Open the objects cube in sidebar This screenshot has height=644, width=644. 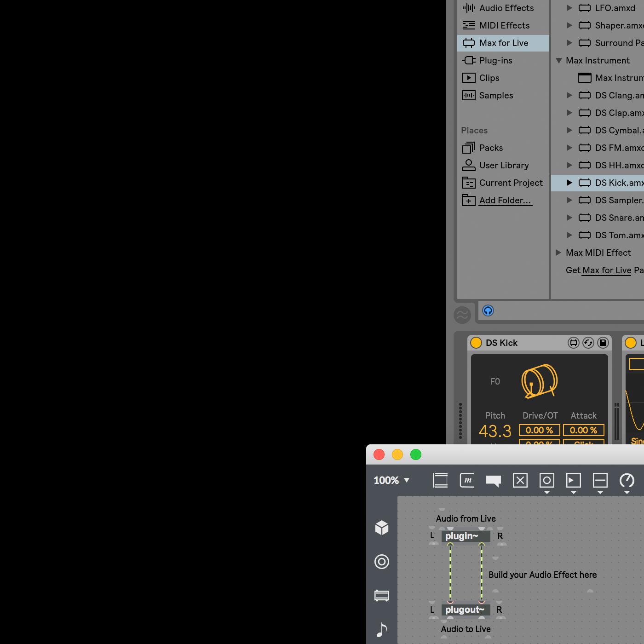(382, 528)
